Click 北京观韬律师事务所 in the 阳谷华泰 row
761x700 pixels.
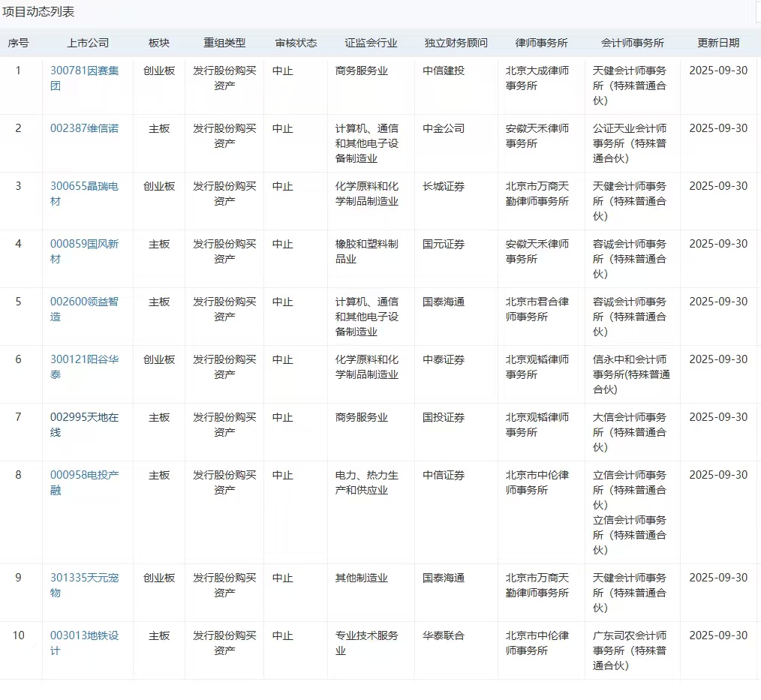coord(537,367)
